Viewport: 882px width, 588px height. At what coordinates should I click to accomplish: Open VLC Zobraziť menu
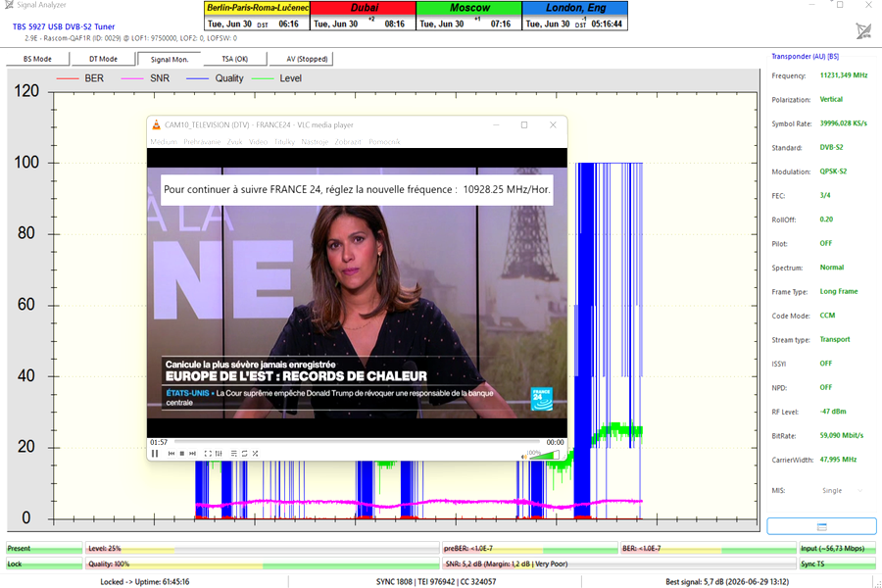(x=348, y=142)
